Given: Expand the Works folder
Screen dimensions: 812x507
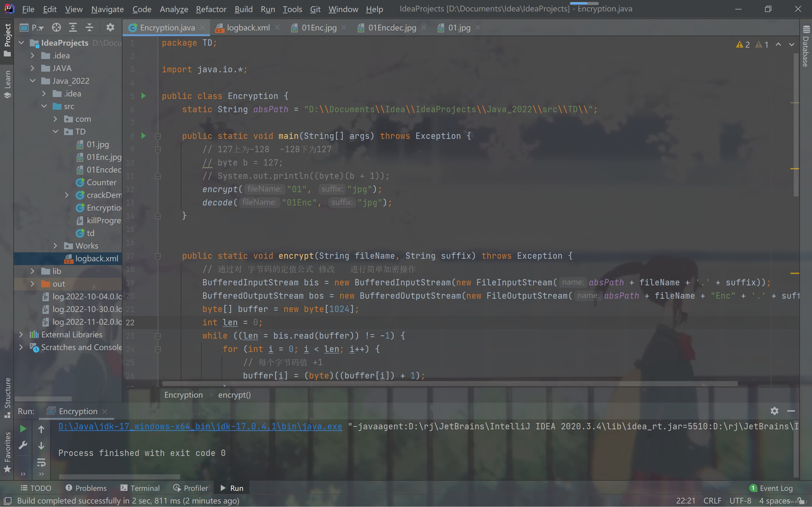Looking at the screenshot, I should click(x=56, y=246).
